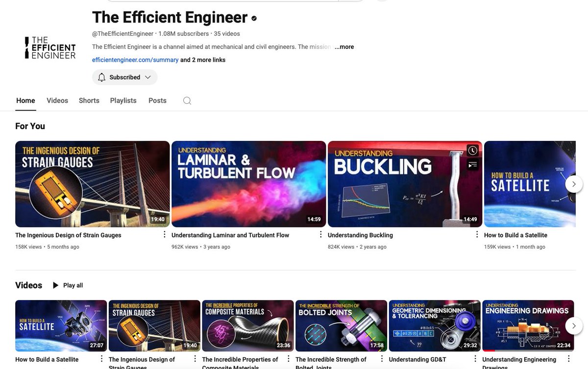Click the Play all triangle icon
588x369 pixels.
(x=55, y=285)
